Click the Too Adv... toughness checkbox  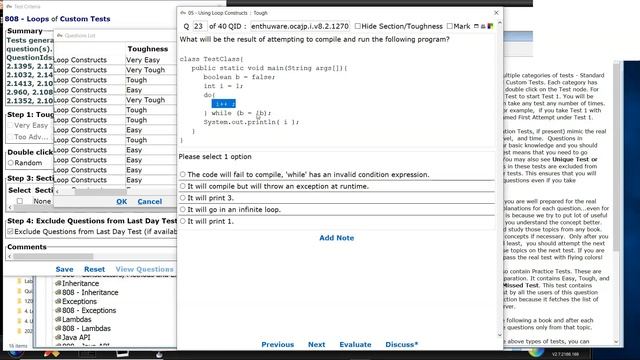(x=10, y=137)
